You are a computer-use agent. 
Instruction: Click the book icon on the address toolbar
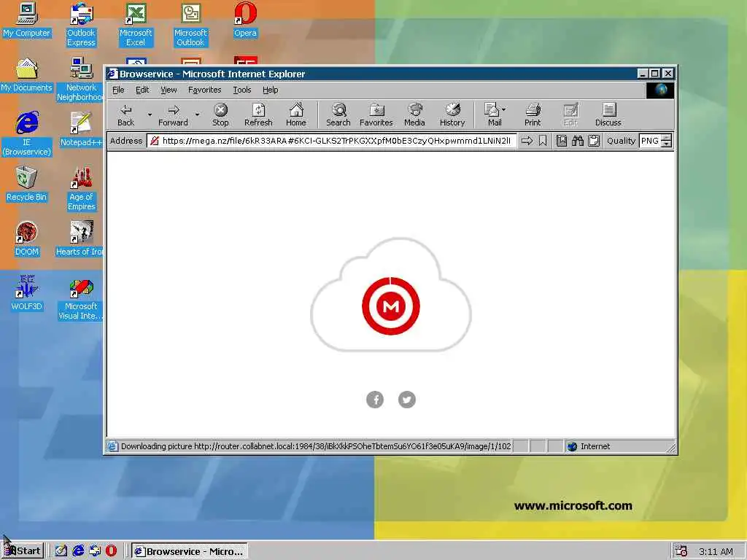pyautogui.click(x=562, y=141)
